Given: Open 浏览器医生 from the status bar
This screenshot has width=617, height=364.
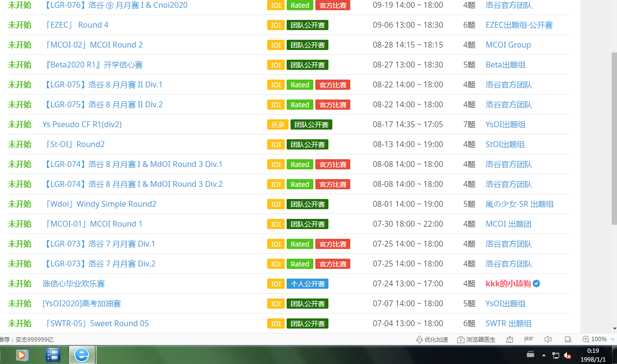Looking at the screenshot, I should (x=476, y=339).
